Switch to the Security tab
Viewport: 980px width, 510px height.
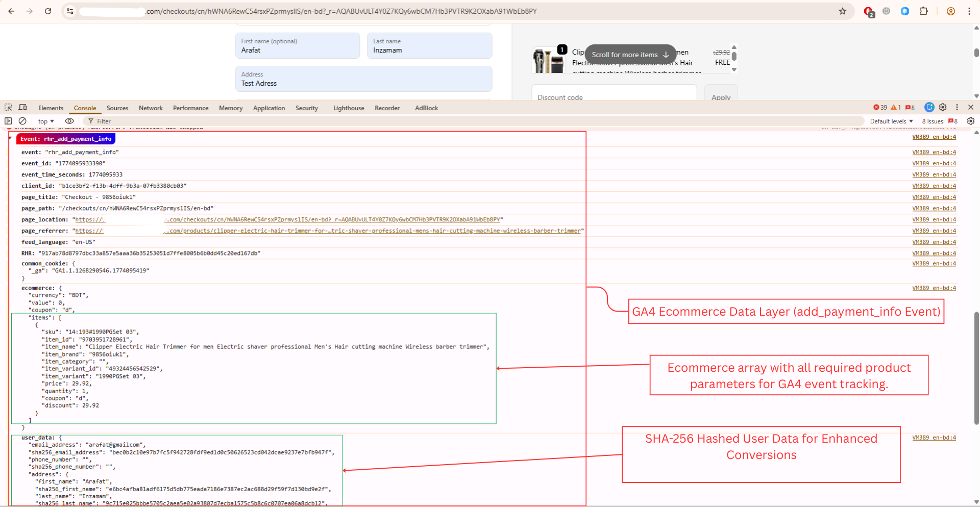[306, 108]
